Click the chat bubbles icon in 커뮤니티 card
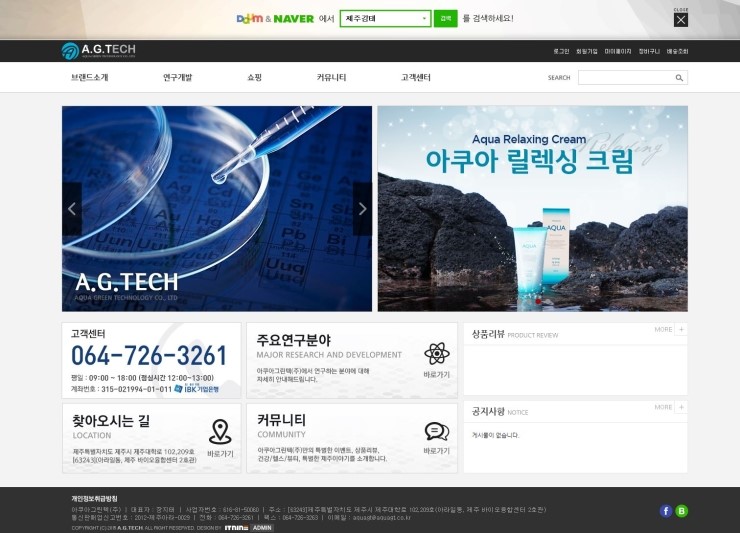740x533 pixels. coord(437,431)
